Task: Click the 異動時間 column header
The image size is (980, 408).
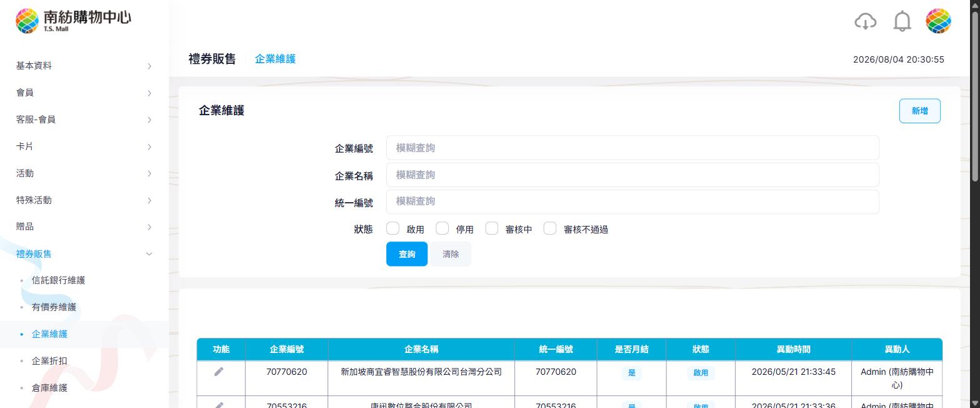Action: [x=793, y=349]
